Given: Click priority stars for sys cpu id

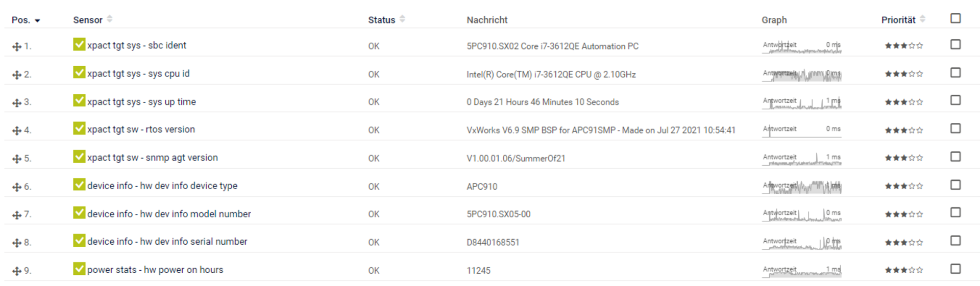Looking at the screenshot, I should pyautogui.click(x=903, y=74).
